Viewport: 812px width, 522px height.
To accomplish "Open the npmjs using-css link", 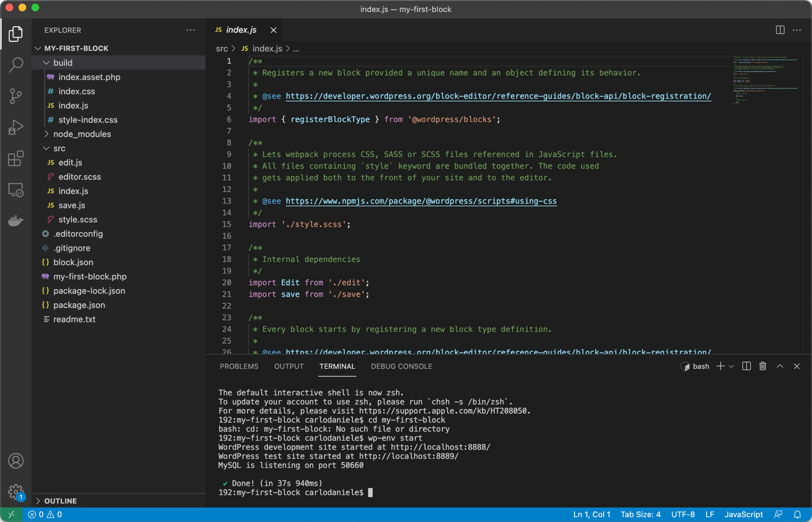I will click(421, 201).
